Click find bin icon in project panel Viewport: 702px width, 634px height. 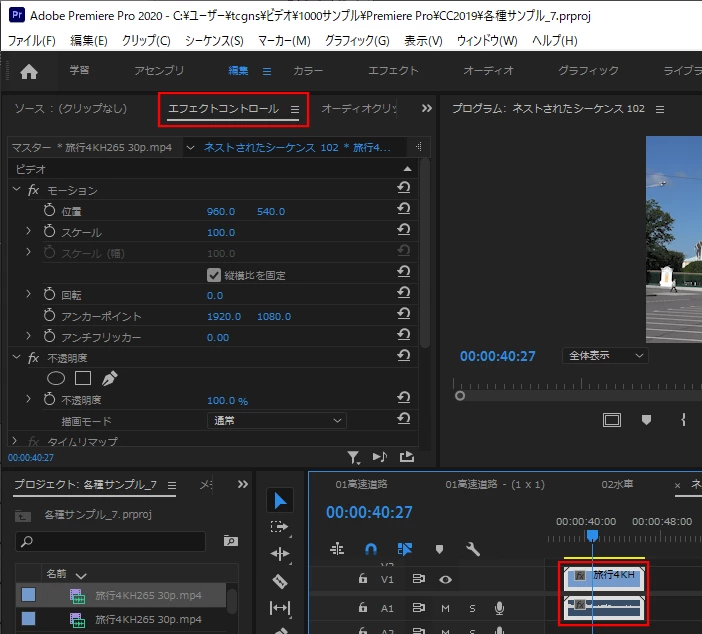[231, 541]
